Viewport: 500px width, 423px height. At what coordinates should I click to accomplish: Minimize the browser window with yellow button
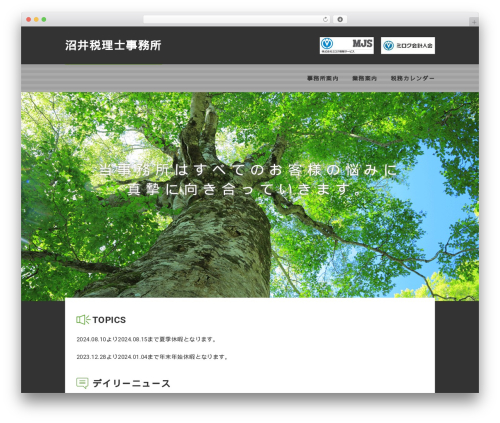coord(36,19)
